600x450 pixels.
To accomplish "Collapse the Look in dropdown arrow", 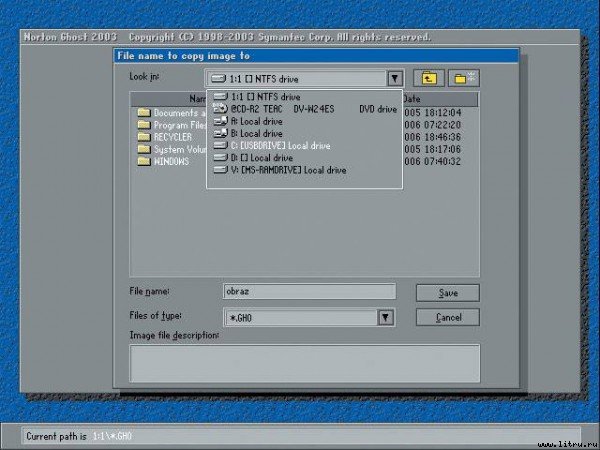I will 394,78.
